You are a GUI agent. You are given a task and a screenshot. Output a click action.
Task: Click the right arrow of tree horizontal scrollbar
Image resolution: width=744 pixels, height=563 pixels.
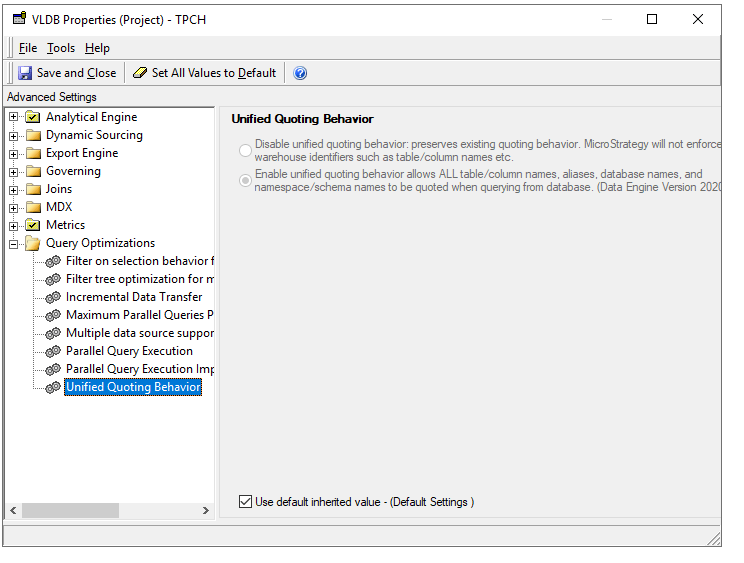(206, 510)
